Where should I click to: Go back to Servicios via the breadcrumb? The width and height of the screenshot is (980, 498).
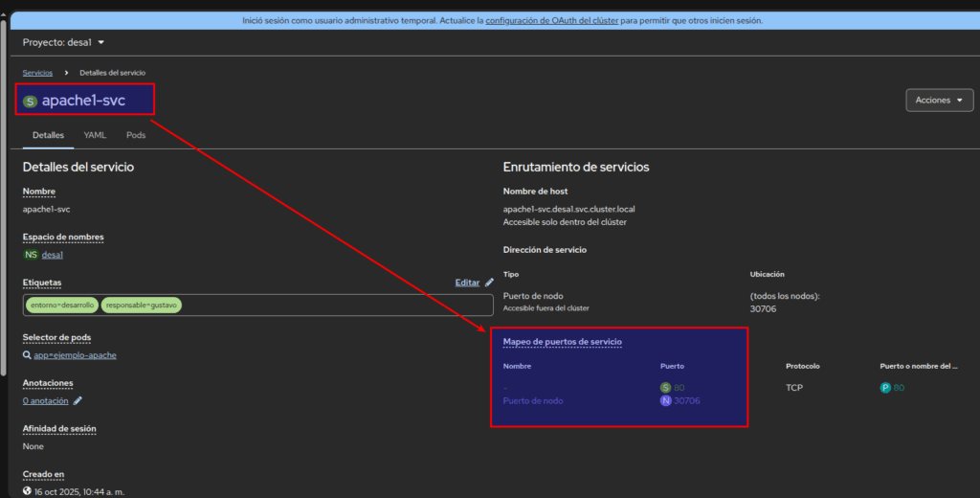[x=38, y=73]
